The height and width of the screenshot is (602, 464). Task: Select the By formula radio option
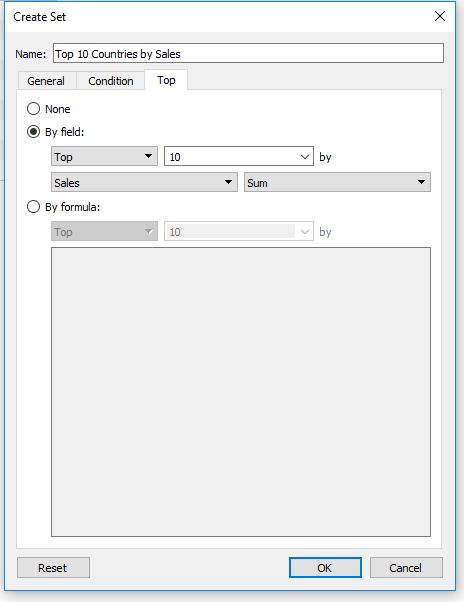[33, 207]
